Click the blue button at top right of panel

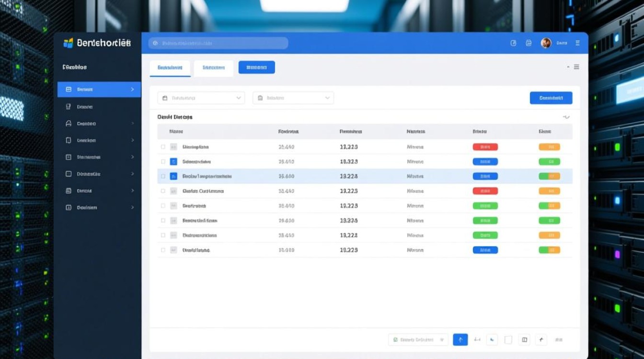click(551, 98)
